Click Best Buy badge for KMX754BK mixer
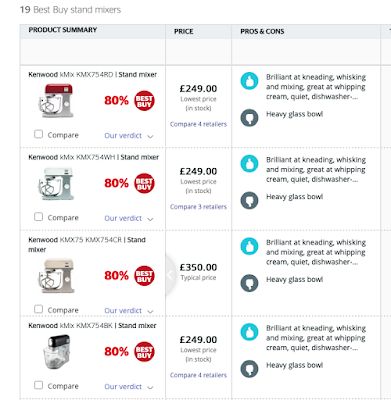Image resolution: width=391 pixels, height=400 pixels. pos(144,352)
